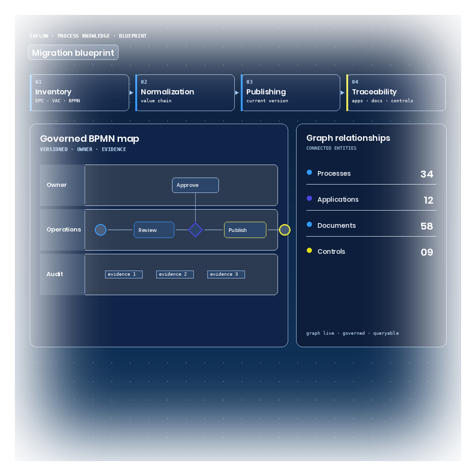Click the arrow between Normalization and Publishing
The height and width of the screenshot is (476, 476).
coord(237,93)
